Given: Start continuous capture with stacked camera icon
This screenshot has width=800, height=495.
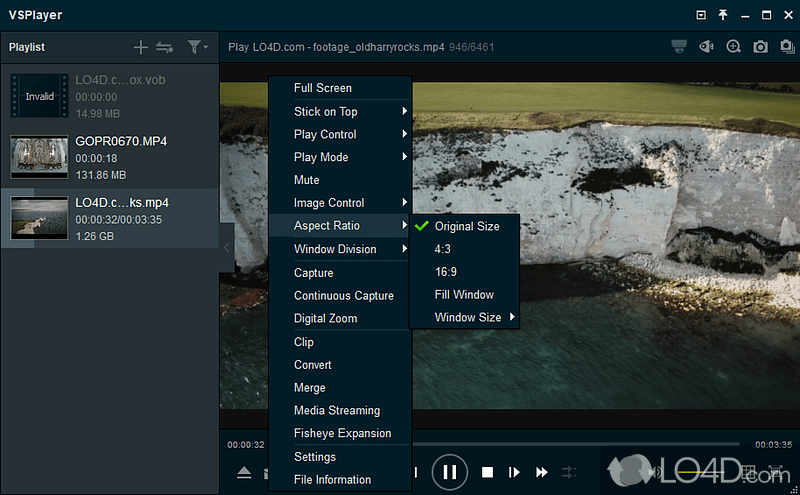Looking at the screenshot, I should point(787,46).
